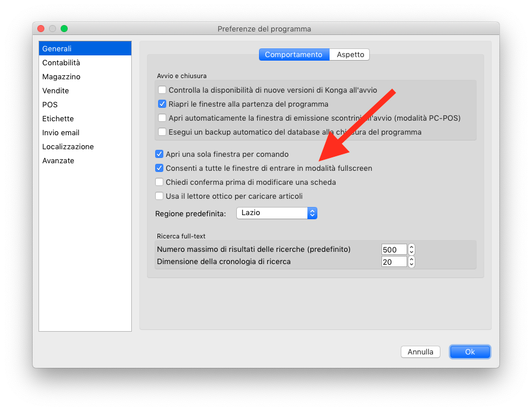The width and height of the screenshot is (532, 411).
Task: Click the max results field showing 500
Action: pos(394,250)
